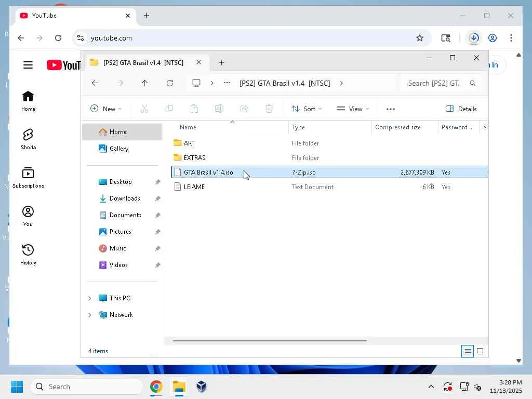Click the Share icon in Explorer toolbar
532x399 pixels.
tap(244, 109)
